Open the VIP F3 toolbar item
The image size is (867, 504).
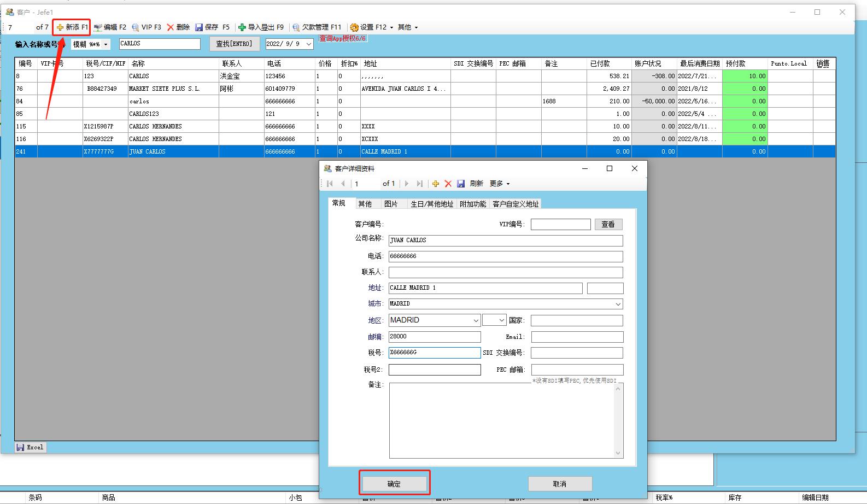pyautogui.click(x=147, y=27)
